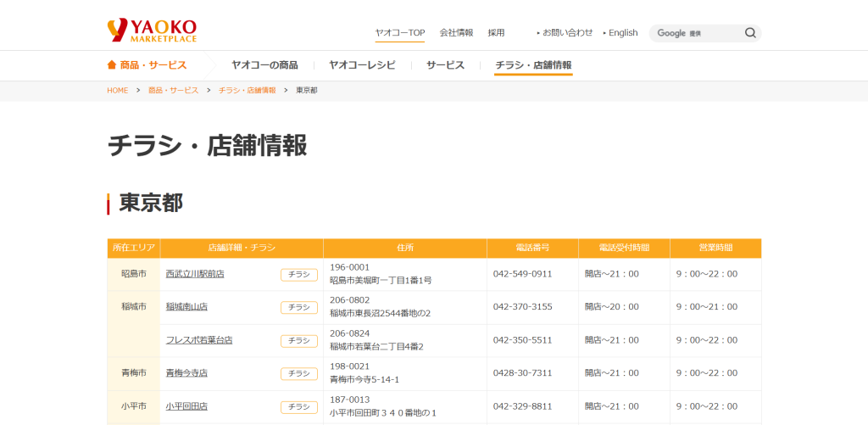Click the home icon beside 商品・サービス
868x425 pixels.
tap(112, 65)
